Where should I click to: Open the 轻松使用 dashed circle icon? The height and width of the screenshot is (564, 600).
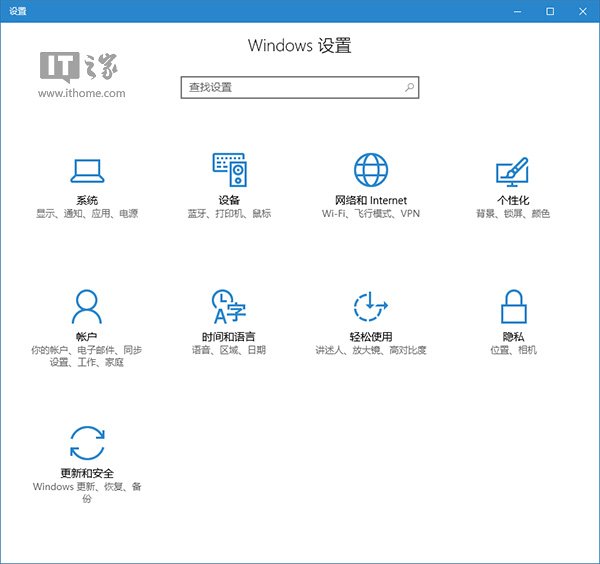[370, 306]
